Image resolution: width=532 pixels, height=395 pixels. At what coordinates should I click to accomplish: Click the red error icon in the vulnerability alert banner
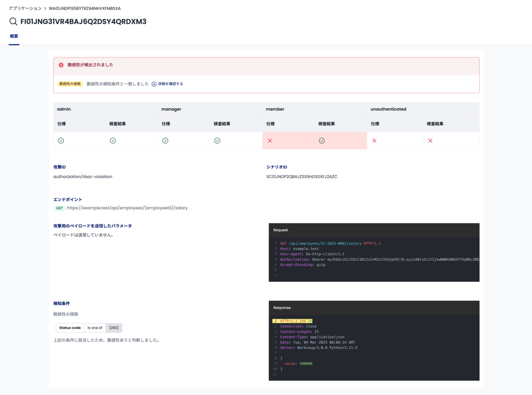[x=61, y=64]
